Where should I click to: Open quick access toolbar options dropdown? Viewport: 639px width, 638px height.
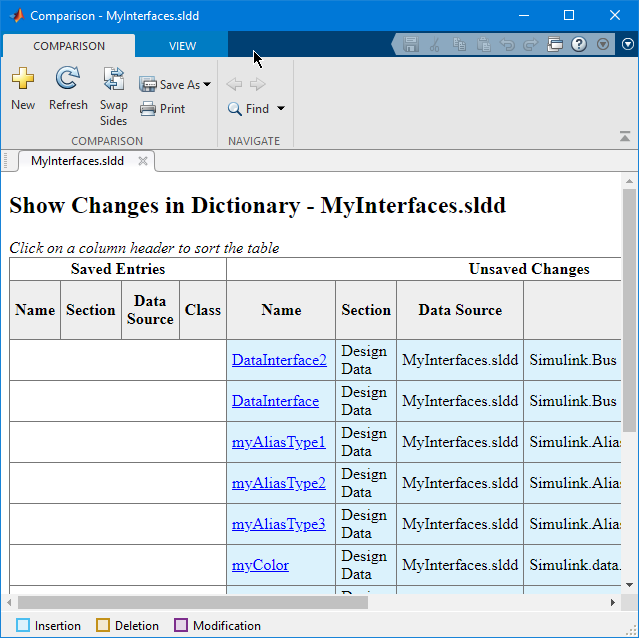tap(602, 45)
